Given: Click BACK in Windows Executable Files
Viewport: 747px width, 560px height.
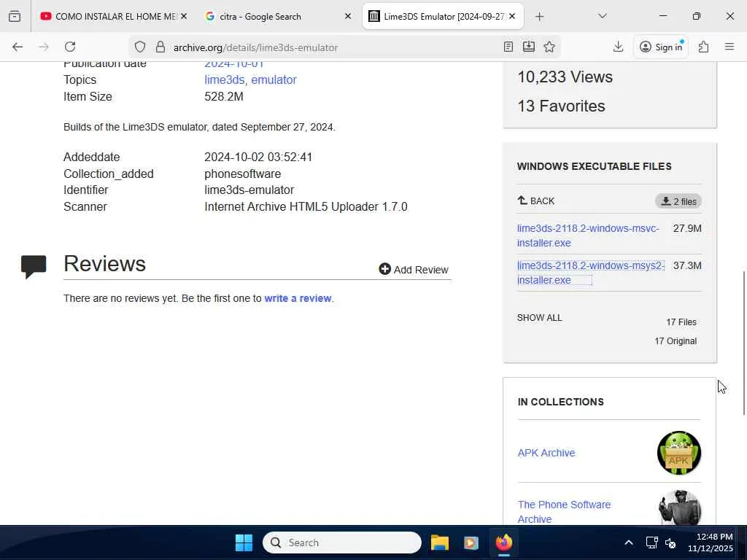Looking at the screenshot, I should (x=536, y=201).
